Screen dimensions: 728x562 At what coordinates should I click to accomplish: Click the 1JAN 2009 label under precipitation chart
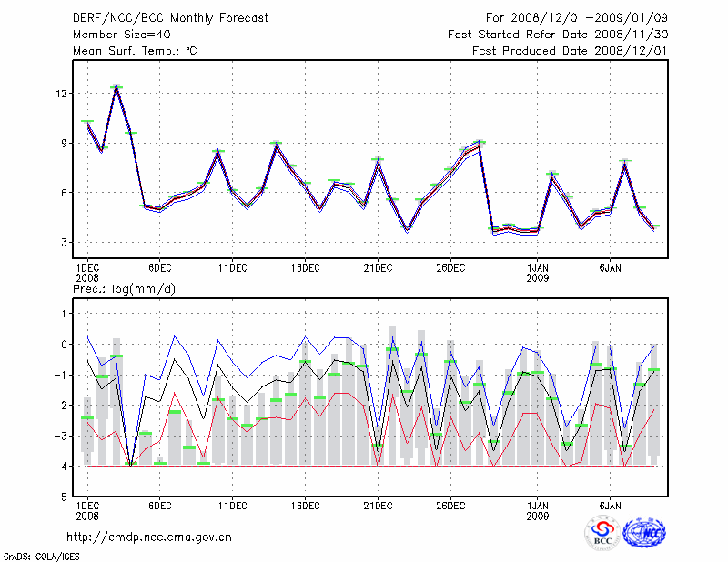click(x=538, y=509)
